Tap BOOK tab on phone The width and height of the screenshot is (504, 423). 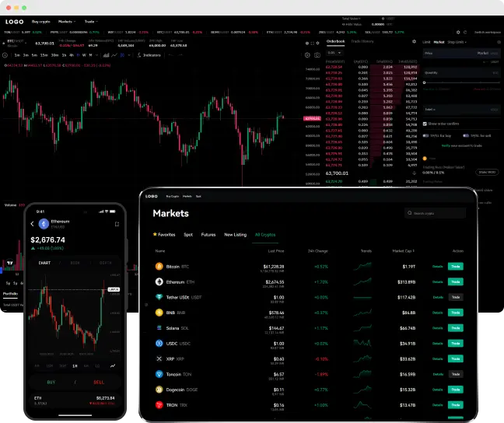tap(75, 263)
